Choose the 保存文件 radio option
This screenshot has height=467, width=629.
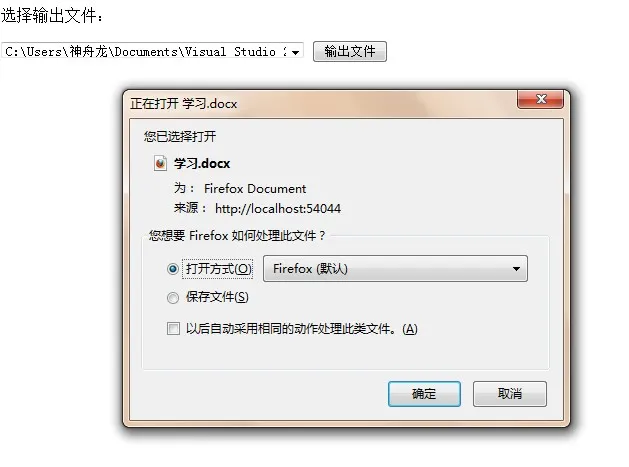tap(172, 298)
